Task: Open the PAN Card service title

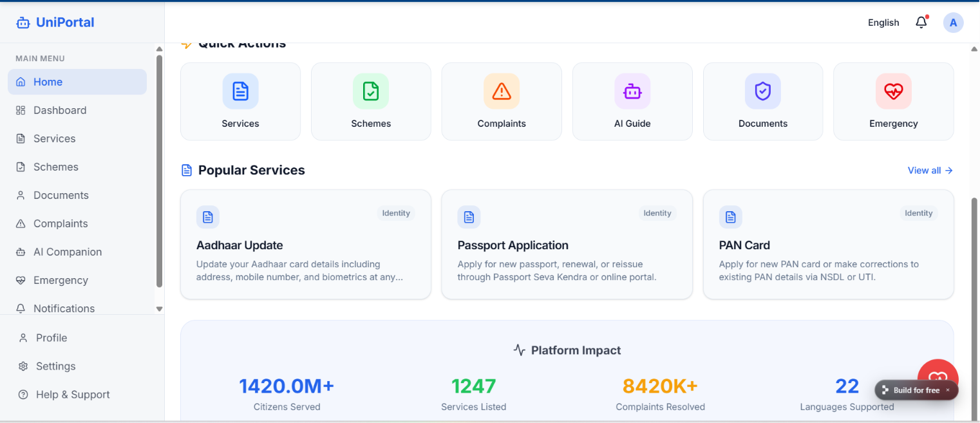Action: click(x=744, y=245)
